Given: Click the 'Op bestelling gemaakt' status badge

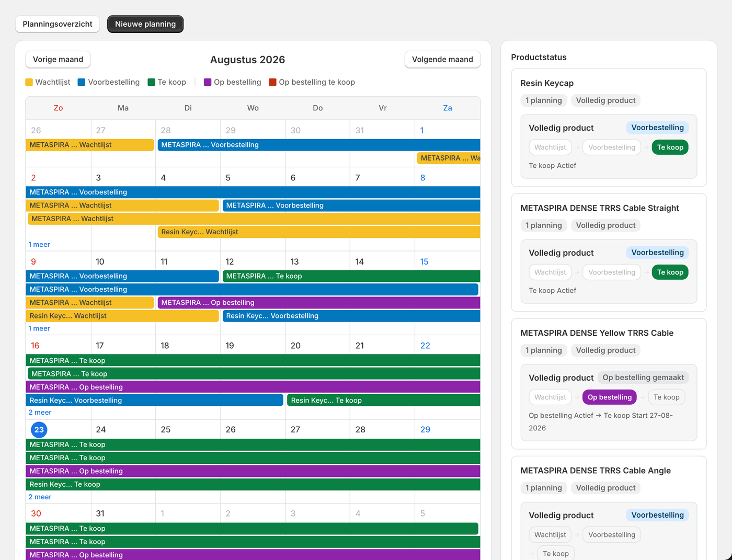Looking at the screenshot, I should pyautogui.click(x=643, y=378).
